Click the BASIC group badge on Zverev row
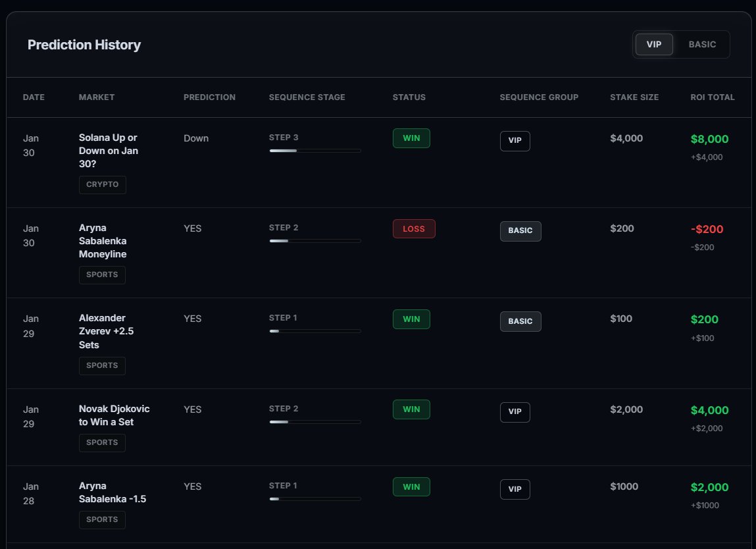Screen dimensions: 756x549 point(520,321)
